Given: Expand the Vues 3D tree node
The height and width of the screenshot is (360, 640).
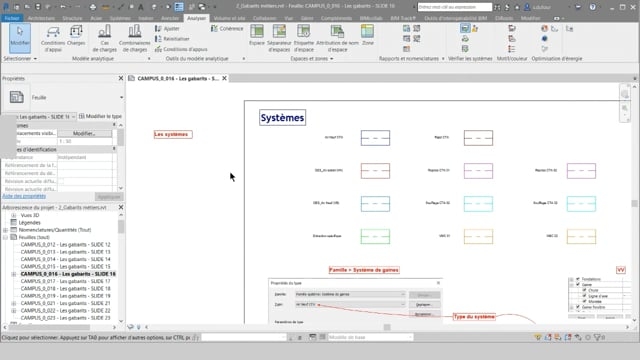Looking at the screenshot, I should point(13,215).
